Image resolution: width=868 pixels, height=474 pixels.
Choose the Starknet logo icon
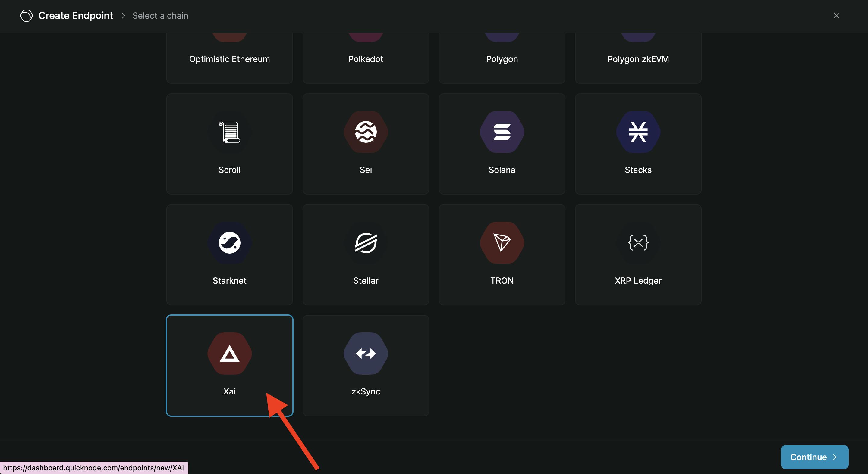point(229,243)
